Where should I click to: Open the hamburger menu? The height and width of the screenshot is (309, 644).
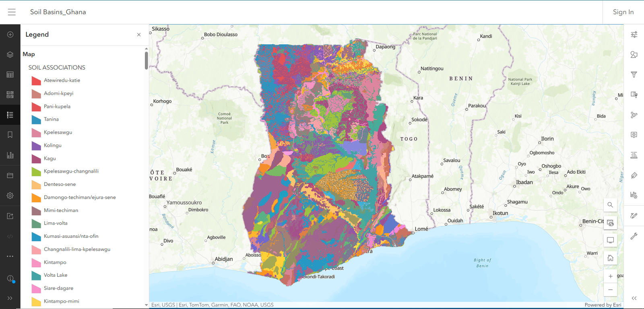(x=12, y=12)
